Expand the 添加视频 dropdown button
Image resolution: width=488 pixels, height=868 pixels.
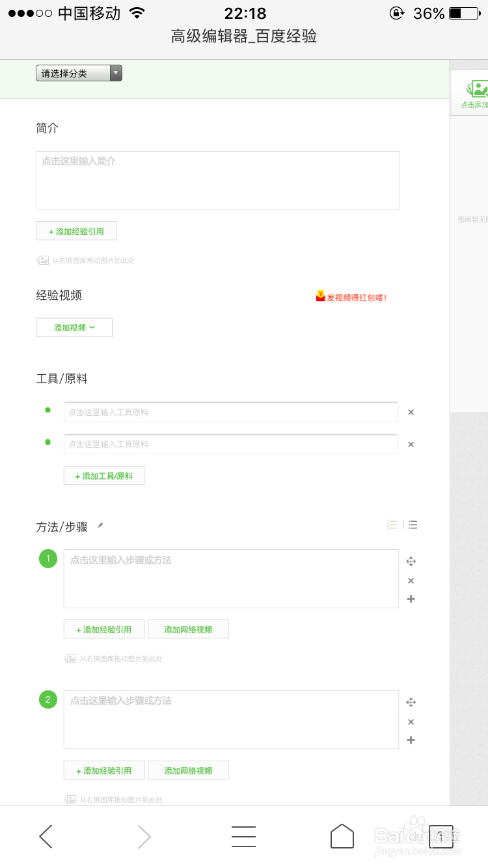(74, 327)
